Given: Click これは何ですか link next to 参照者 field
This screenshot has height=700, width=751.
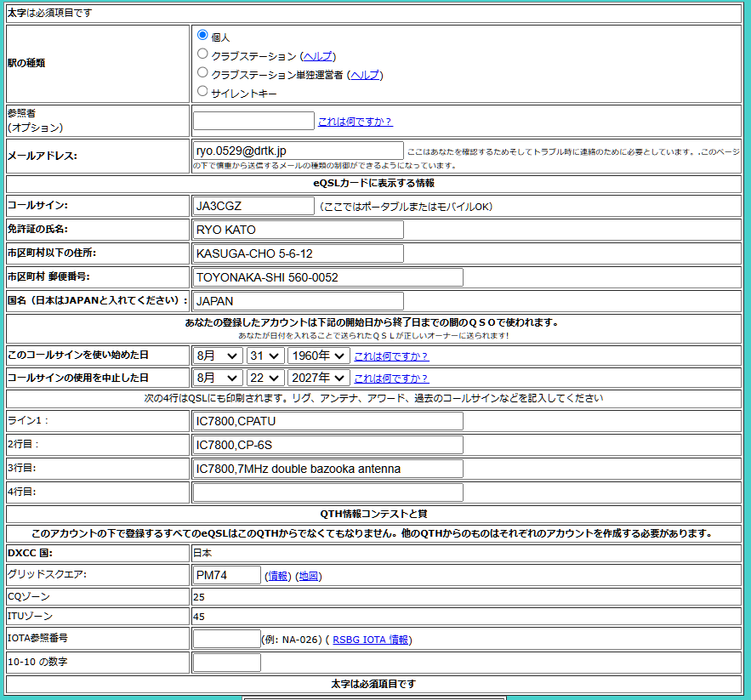Looking at the screenshot, I should (355, 122).
